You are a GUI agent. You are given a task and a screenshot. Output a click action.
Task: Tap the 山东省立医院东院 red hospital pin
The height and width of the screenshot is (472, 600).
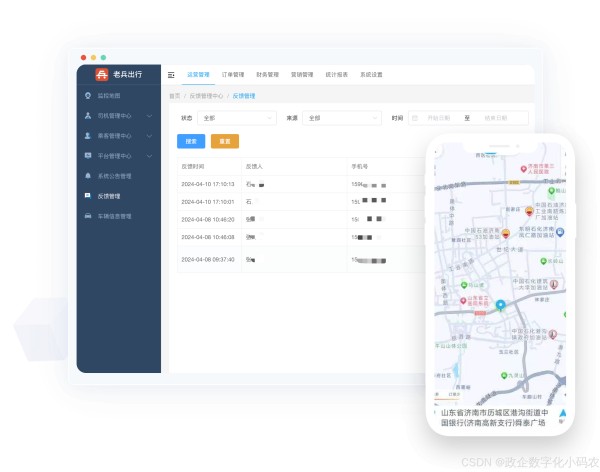[463, 301]
